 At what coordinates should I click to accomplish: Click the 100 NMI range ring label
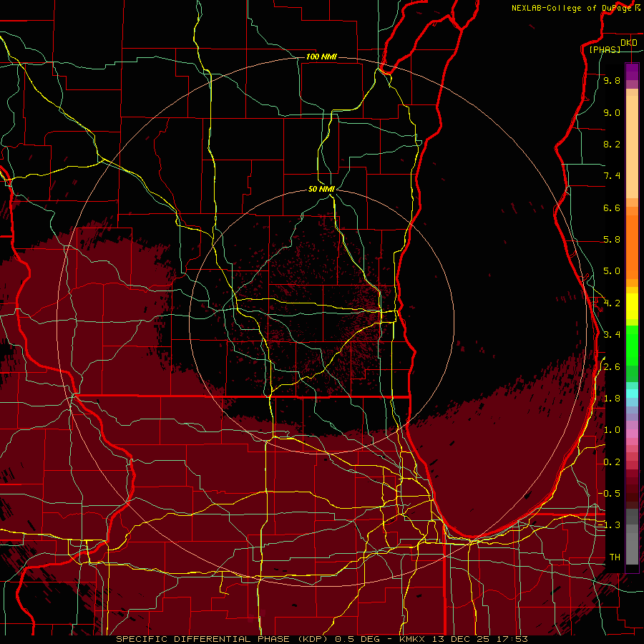click(x=321, y=57)
